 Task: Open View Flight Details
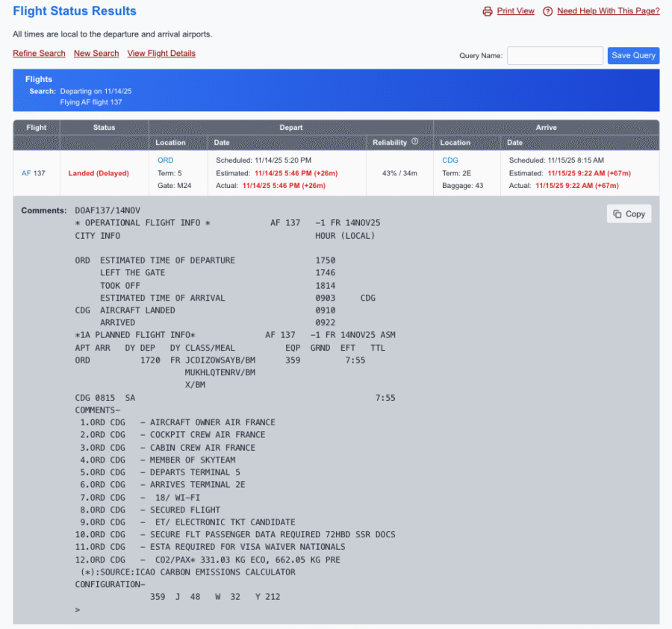coord(161,53)
